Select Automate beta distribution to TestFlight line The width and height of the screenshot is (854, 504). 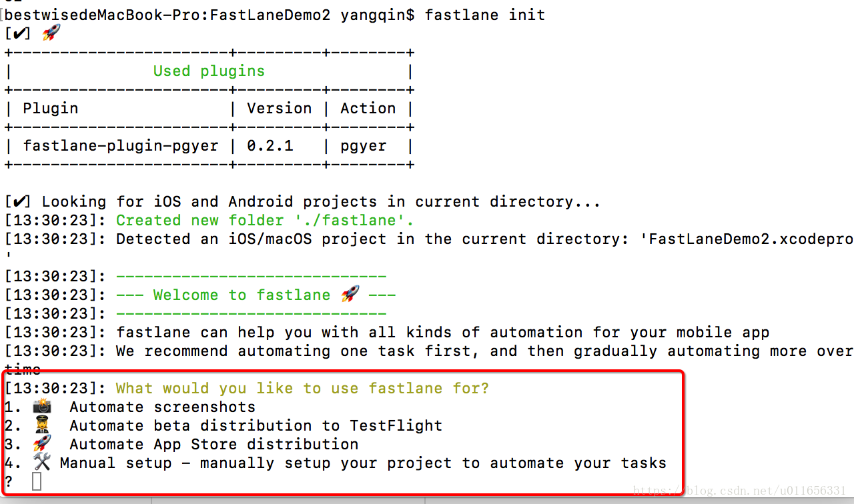256,425
